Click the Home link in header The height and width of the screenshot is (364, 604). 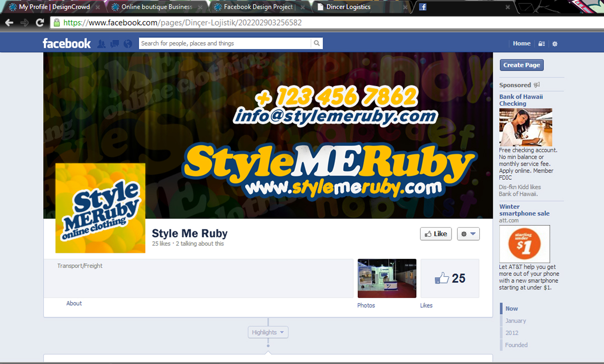click(x=521, y=43)
